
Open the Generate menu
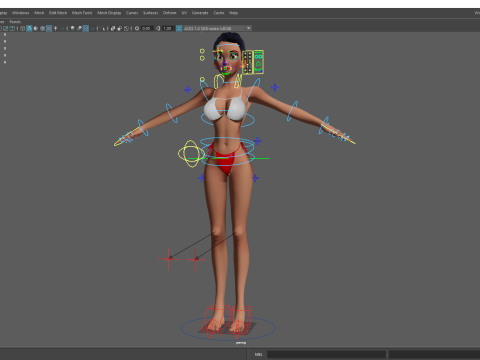200,13
